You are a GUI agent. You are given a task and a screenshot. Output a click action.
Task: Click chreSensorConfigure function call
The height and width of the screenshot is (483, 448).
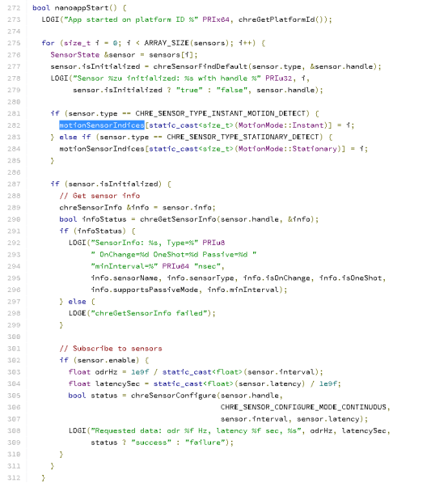pos(174,395)
